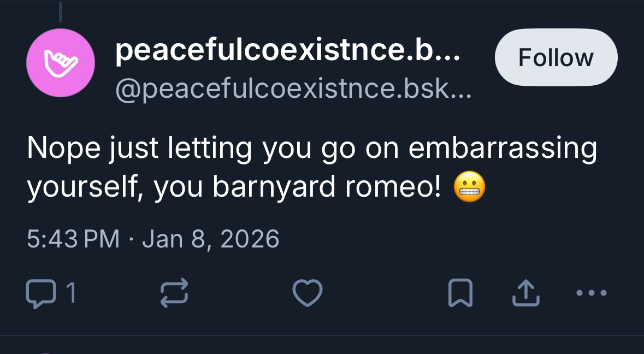The width and height of the screenshot is (644, 354).
Task: Click the word "embarrassing" in the post
Action: click(x=503, y=148)
